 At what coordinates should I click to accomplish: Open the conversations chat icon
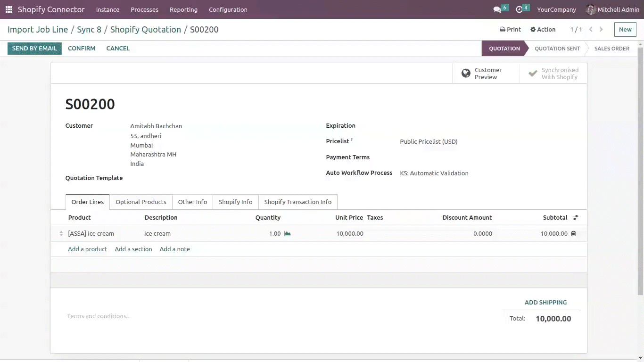pos(497,9)
